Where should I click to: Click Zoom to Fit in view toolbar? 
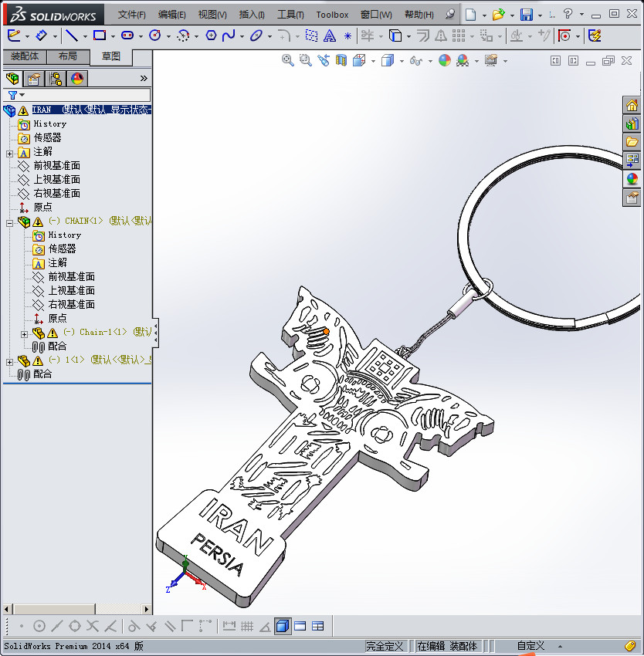coord(288,61)
